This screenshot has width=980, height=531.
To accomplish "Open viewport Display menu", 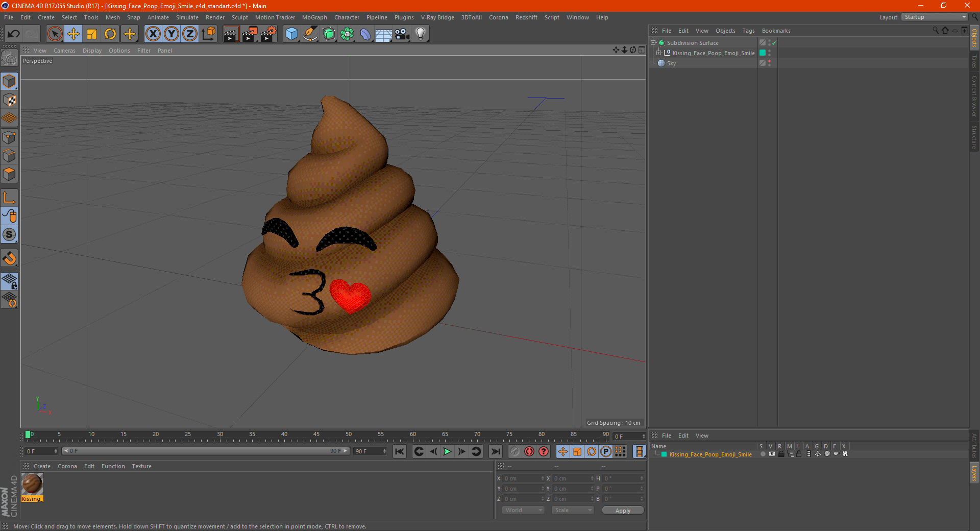I will click(92, 51).
